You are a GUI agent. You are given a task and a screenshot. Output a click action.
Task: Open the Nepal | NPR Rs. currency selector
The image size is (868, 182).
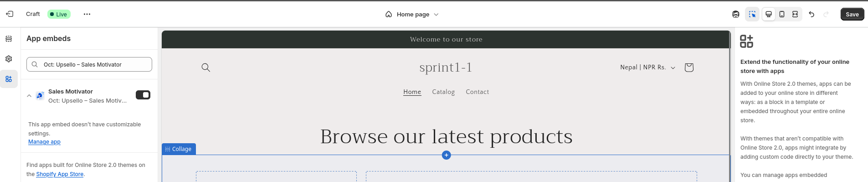[647, 68]
